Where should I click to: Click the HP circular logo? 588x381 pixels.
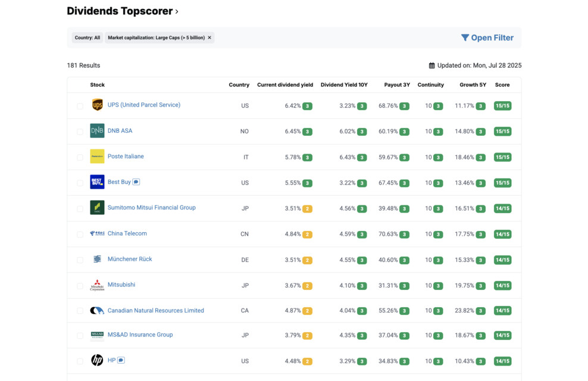pos(97,360)
